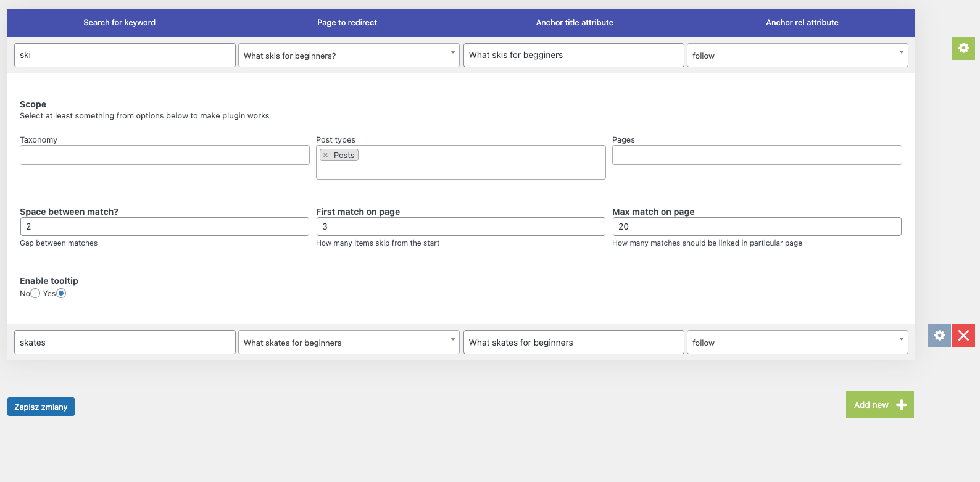Click the Add new button
This screenshot has height=482, width=980.
[x=880, y=405]
